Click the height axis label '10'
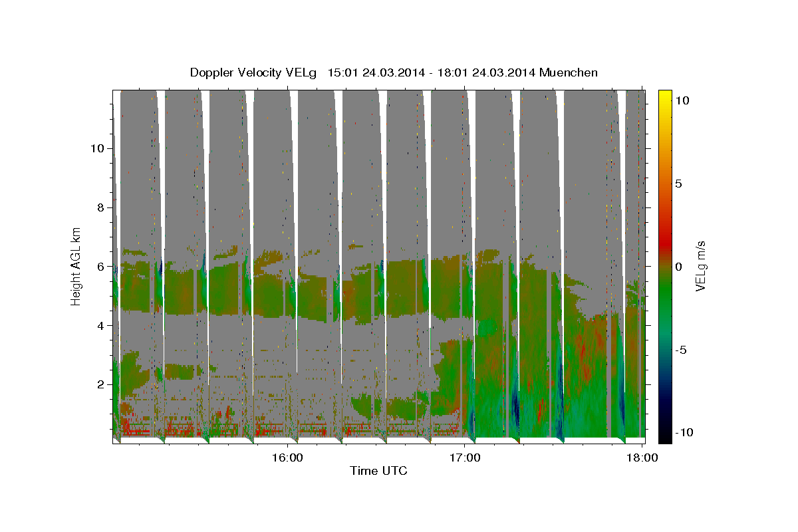 pyautogui.click(x=96, y=148)
